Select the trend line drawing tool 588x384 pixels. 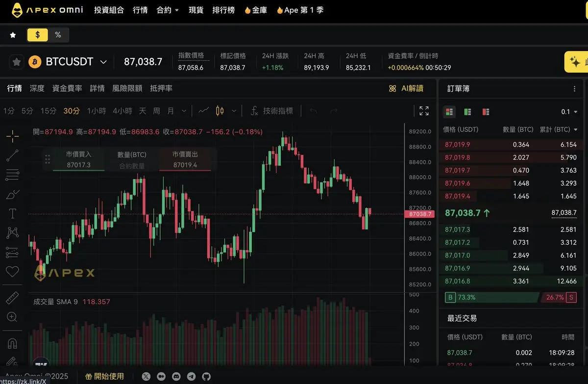pos(13,155)
